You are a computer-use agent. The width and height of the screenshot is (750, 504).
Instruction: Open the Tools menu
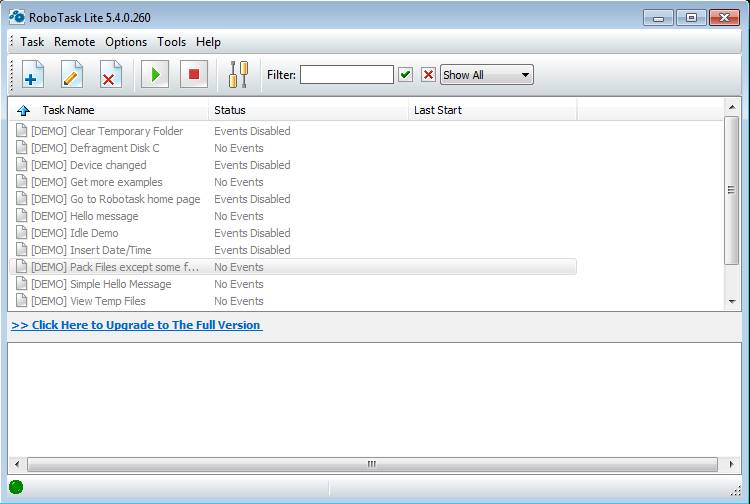pos(171,42)
